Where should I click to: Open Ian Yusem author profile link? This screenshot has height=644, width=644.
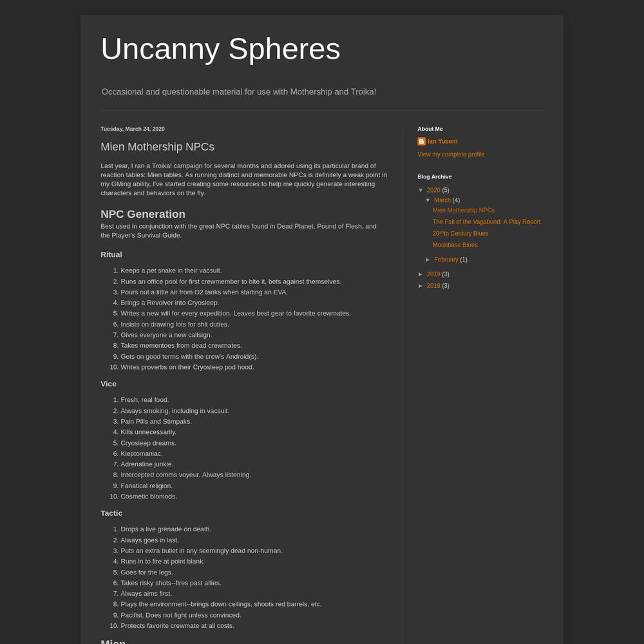[x=442, y=141]
